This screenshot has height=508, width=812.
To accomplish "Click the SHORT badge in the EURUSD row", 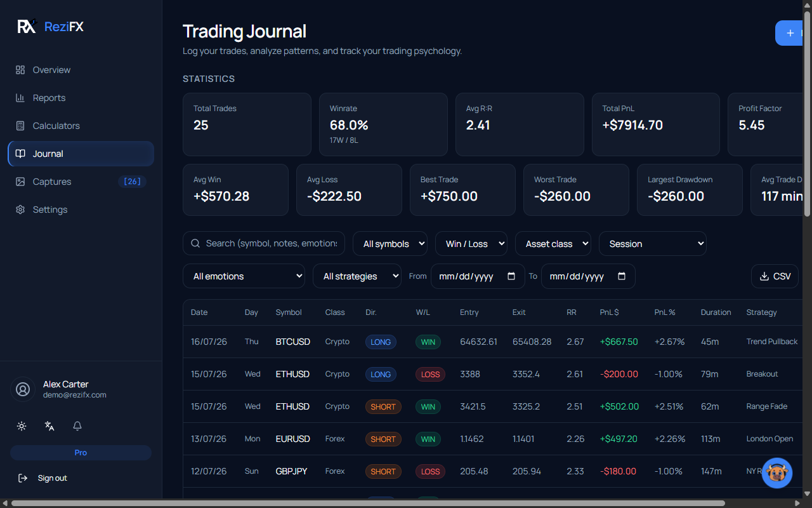I will pyautogui.click(x=383, y=439).
